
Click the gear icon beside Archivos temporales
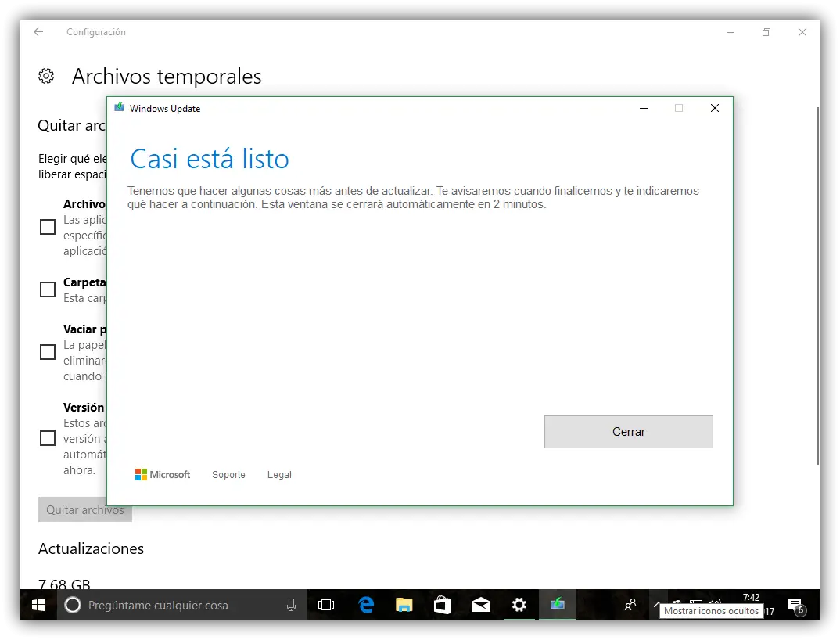click(46, 76)
